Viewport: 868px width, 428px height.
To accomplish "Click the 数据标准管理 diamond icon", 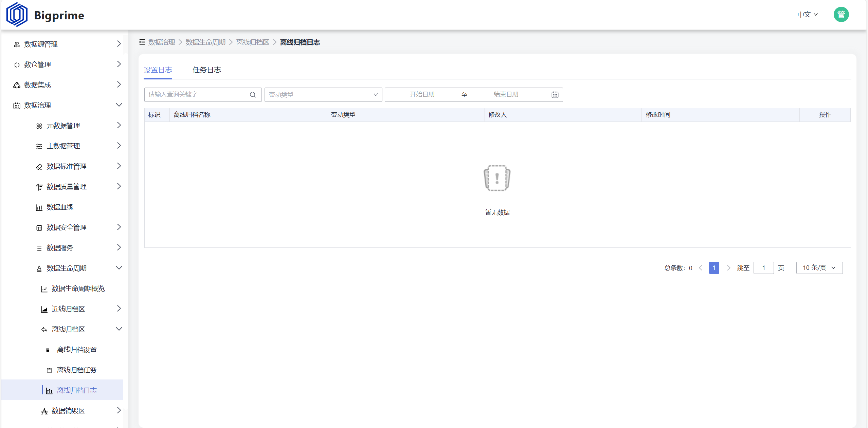I will pos(39,167).
